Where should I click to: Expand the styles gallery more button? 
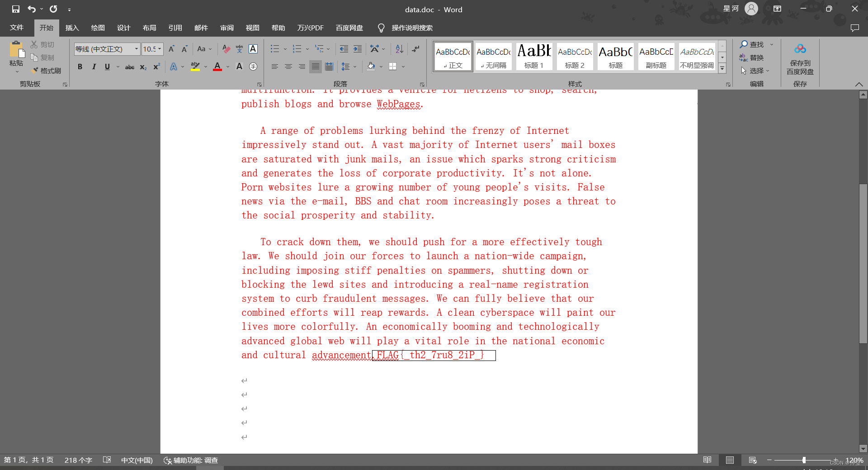tap(722, 68)
